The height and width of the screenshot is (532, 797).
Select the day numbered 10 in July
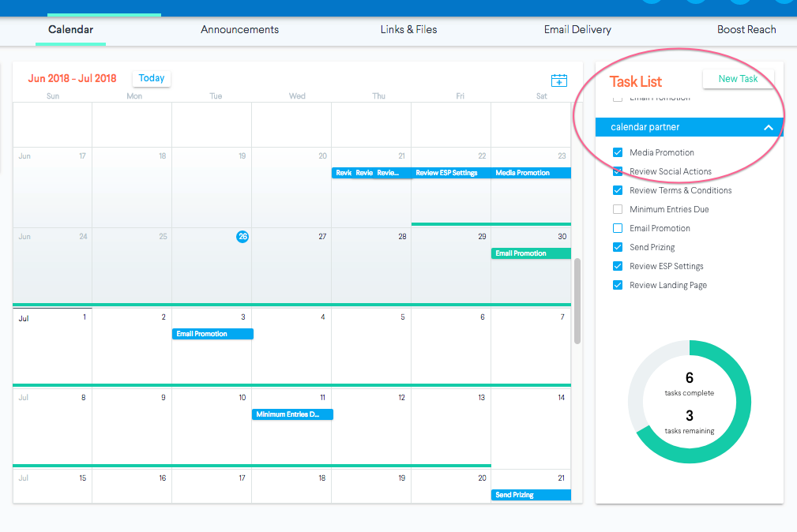tap(242, 397)
